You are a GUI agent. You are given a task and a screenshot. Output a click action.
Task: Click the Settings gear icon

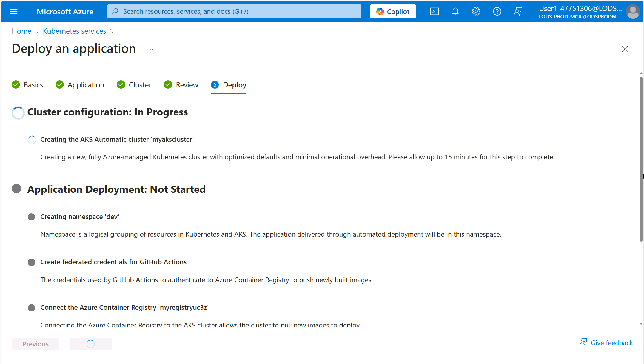476,11
